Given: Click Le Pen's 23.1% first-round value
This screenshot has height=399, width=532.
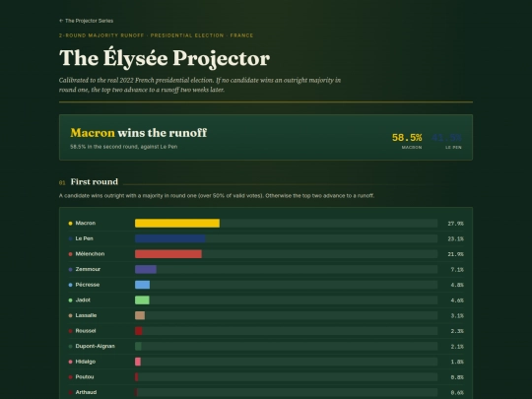Looking at the screenshot, I should [455, 238].
